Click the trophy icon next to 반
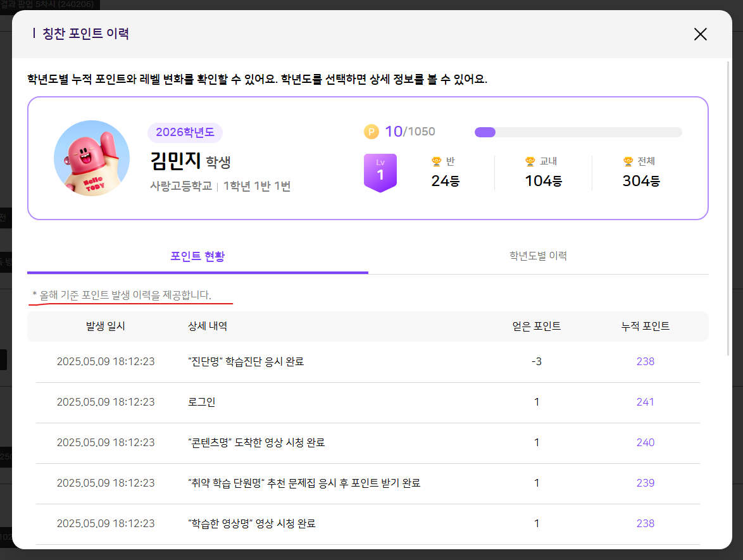743x560 pixels. point(436,161)
